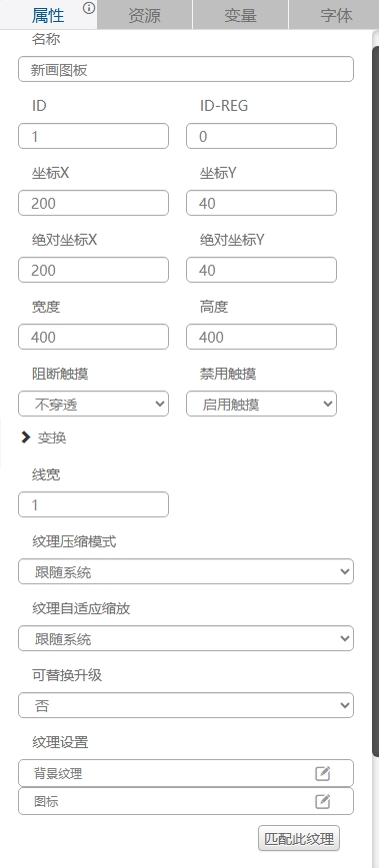
Task: Click the 高度 input field
Action: pos(261,337)
